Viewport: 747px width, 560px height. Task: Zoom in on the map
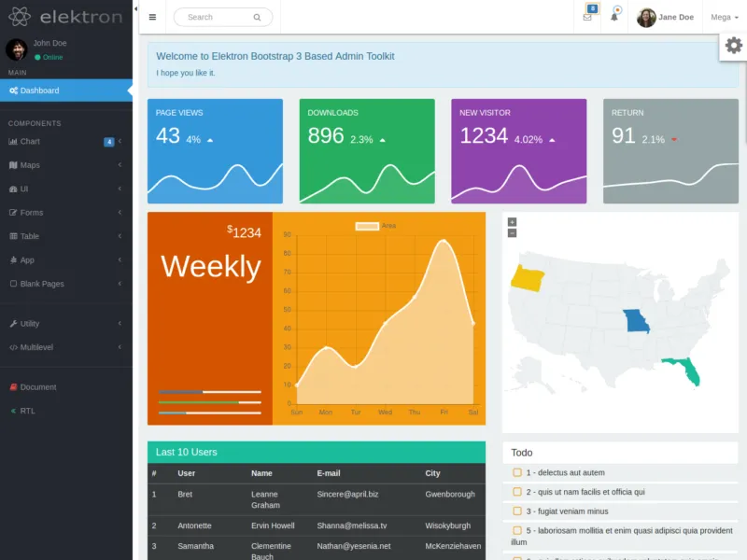tap(512, 222)
